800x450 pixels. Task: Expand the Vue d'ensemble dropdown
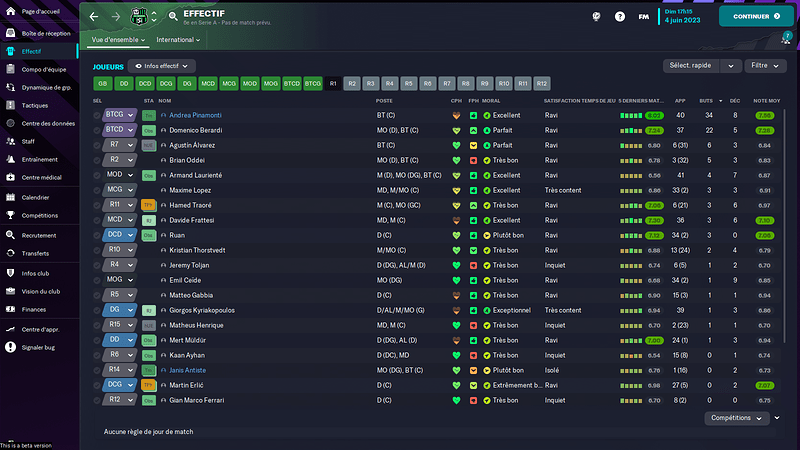pos(119,40)
